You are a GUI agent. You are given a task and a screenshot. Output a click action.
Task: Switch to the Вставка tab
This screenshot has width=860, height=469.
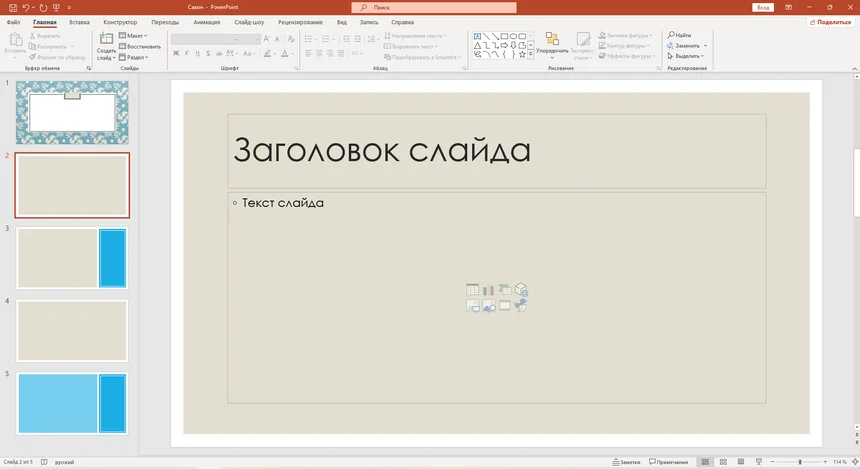click(x=80, y=22)
